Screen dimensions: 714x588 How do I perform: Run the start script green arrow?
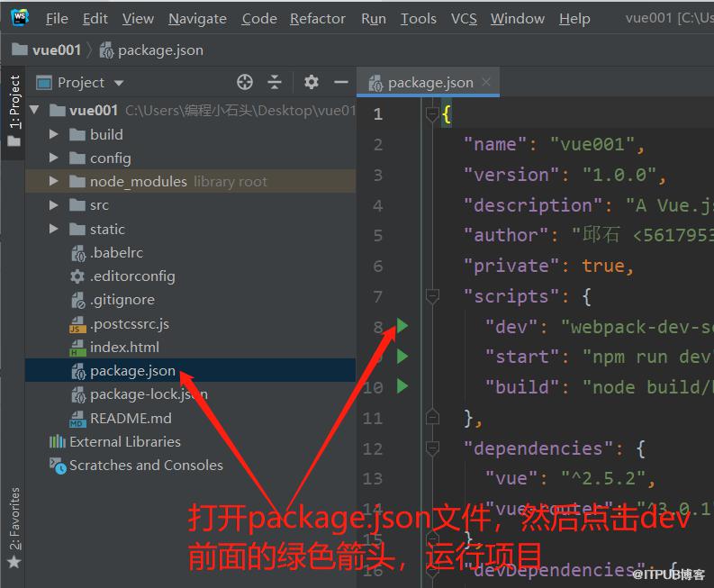pyautogui.click(x=402, y=357)
